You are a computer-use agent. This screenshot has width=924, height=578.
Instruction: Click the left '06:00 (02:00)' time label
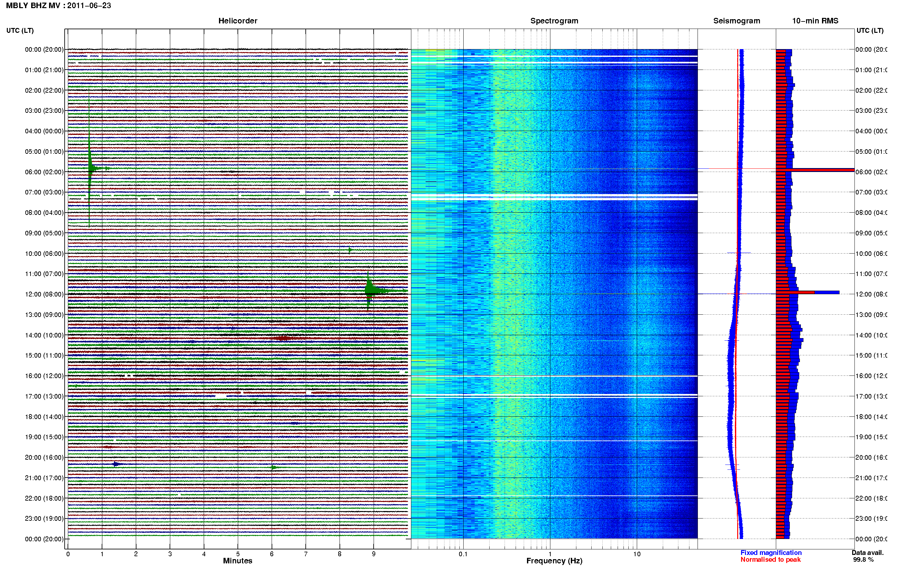click(x=44, y=172)
